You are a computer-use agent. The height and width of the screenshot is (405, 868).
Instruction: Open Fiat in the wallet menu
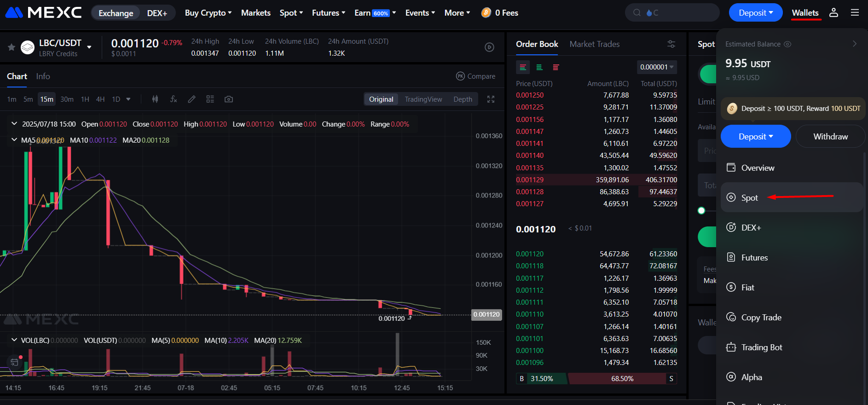[x=792, y=287]
